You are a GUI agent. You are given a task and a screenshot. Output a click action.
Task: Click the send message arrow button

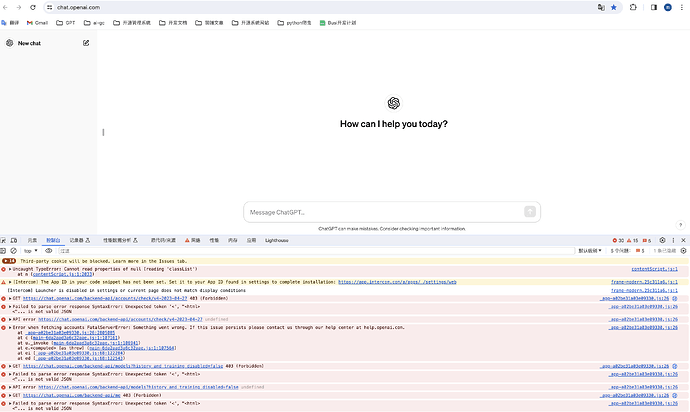pos(530,212)
